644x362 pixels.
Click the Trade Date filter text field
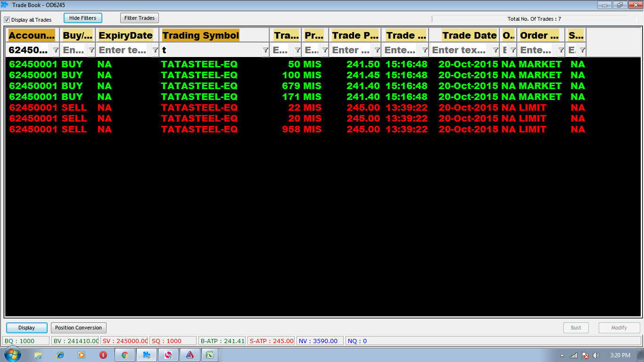click(461, 50)
